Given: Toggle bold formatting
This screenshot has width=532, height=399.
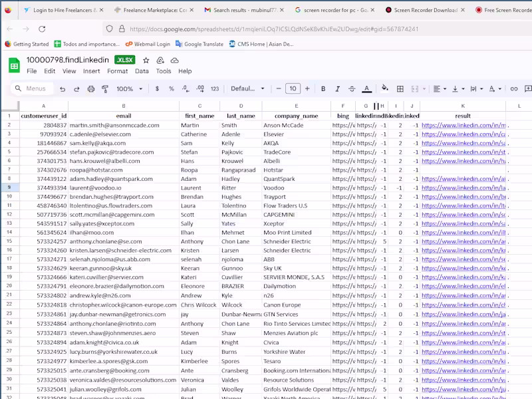Looking at the screenshot, I should point(323,88).
